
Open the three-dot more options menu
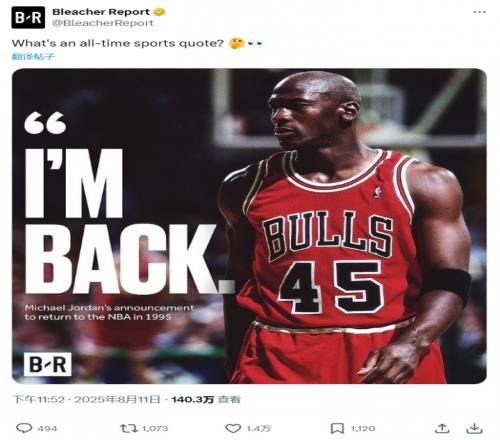[x=479, y=12]
